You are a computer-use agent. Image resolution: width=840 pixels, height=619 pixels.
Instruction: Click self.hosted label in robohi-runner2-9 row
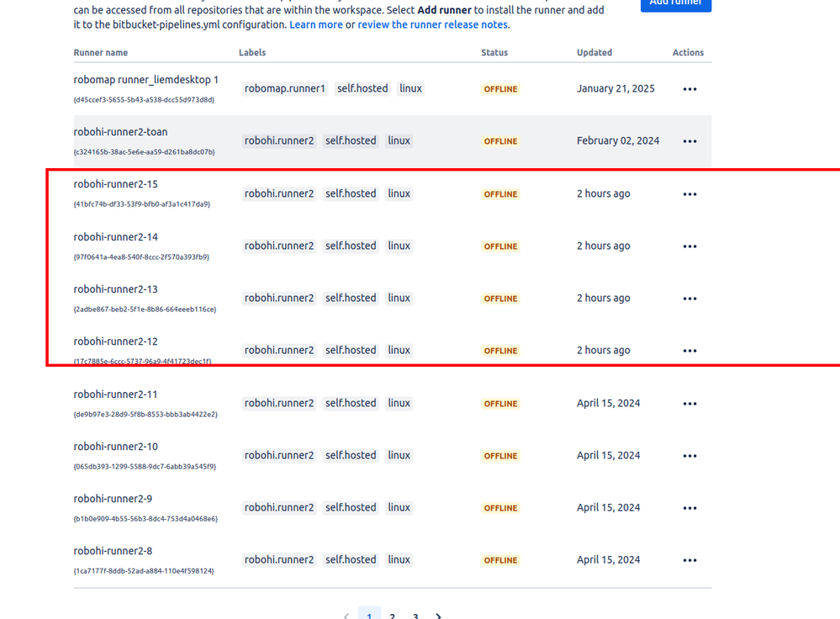coord(351,507)
